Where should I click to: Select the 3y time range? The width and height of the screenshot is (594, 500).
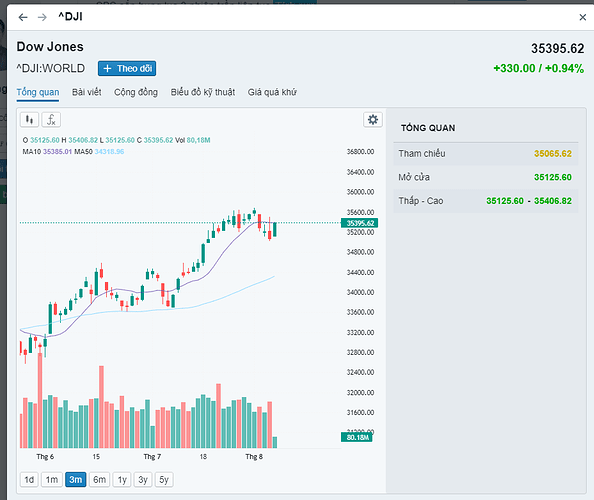[143, 480]
